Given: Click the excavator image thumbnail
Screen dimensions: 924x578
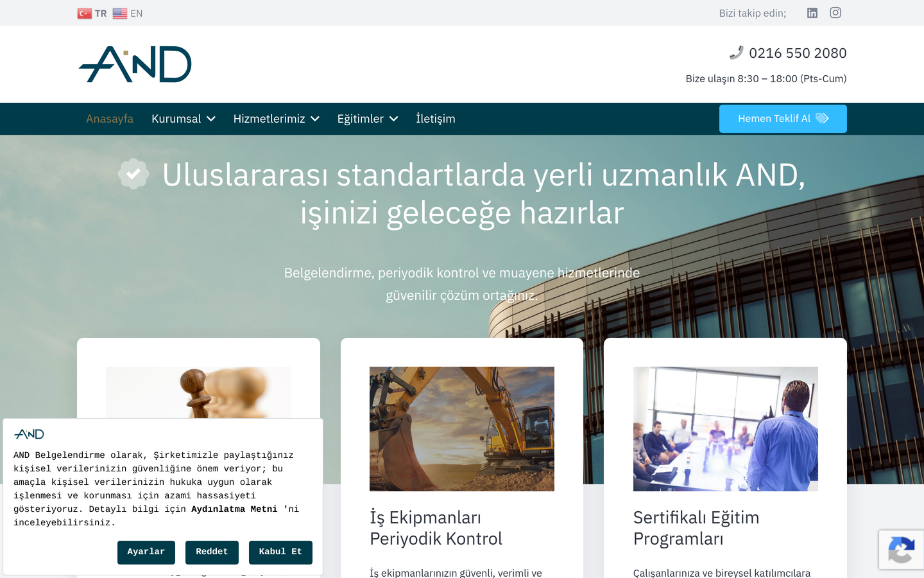Looking at the screenshot, I should coord(462,429).
